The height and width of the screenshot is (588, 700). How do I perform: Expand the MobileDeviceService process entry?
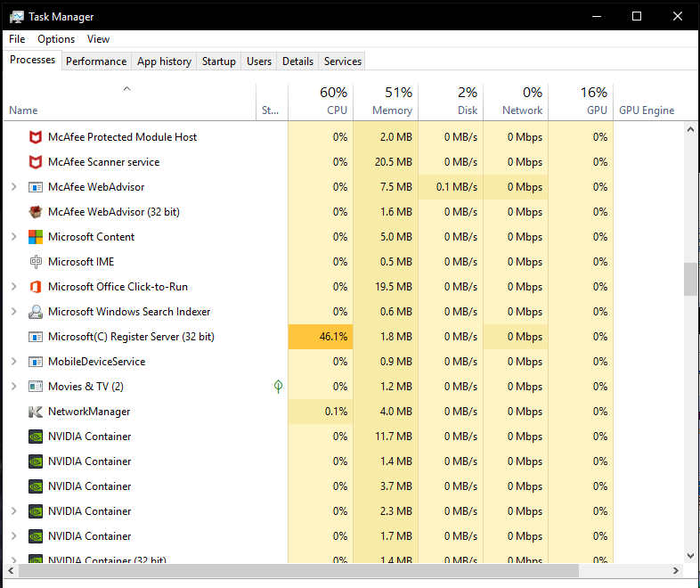point(14,361)
